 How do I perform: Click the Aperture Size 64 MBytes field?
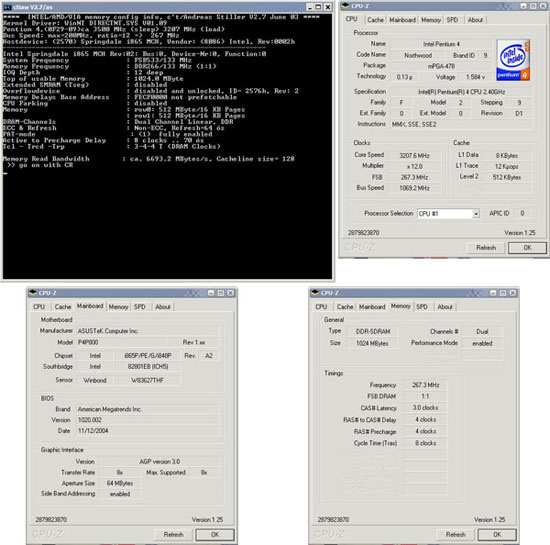[120, 483]
